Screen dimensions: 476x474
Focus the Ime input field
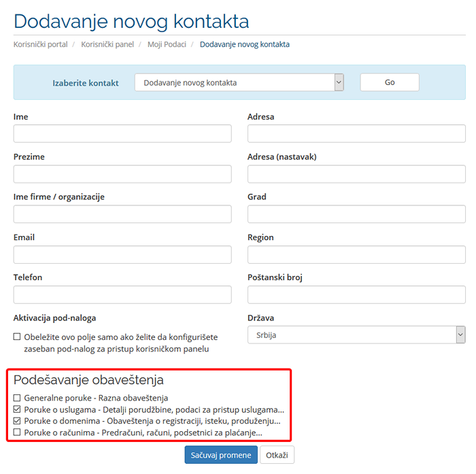click(x=122, y=134)
